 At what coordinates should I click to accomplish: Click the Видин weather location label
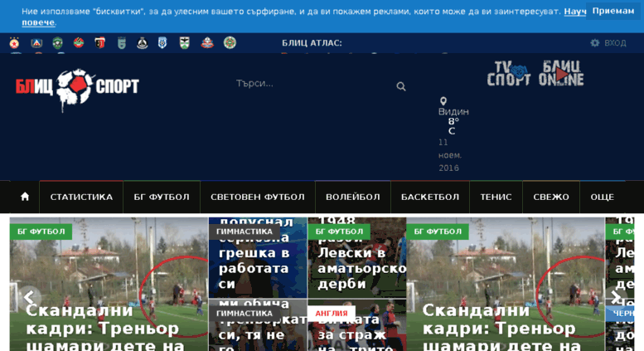[x=453, y=111]
